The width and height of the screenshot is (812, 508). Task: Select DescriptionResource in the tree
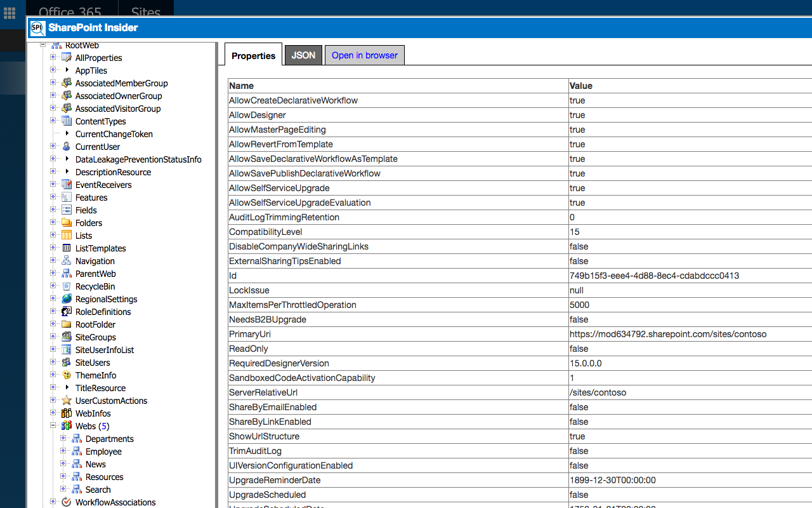(x=113, y=172)
